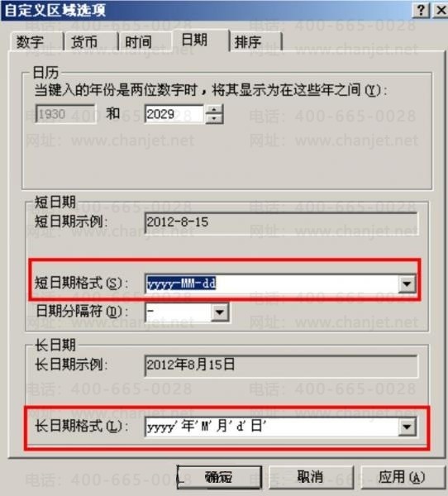Click the 2029 year input field
This screenshot has width=448, height=496.
coord(174,114)
